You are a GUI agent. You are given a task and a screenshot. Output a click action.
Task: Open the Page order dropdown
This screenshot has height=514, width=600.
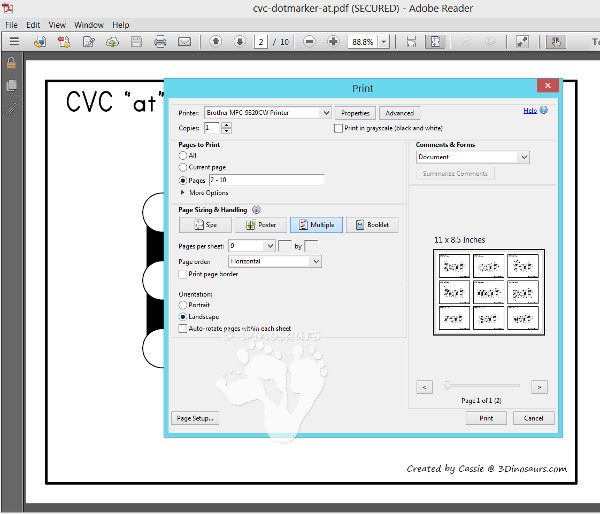click(x=275, y=261)
